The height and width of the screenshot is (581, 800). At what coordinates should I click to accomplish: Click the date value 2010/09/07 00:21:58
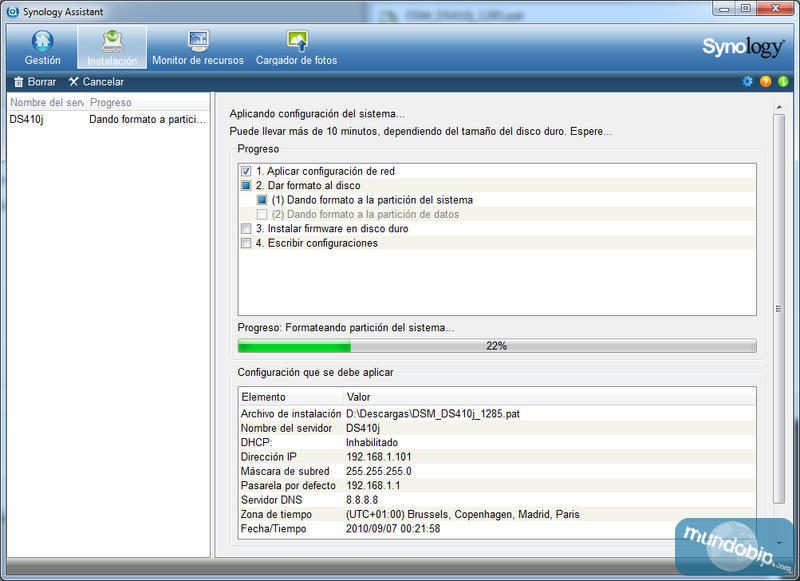[x=393, y=528]
